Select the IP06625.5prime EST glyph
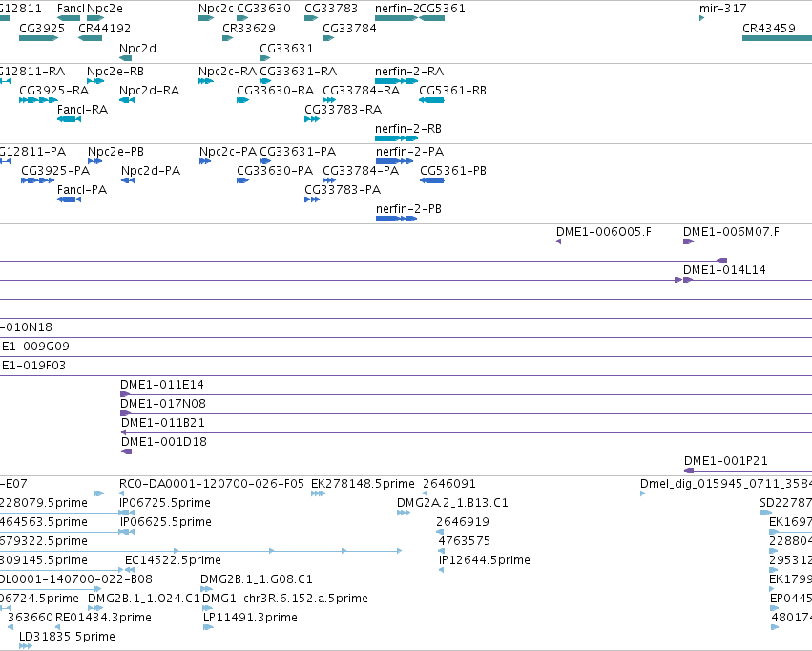Viewport: 812px width, 651px height. (x=127, y=532)
